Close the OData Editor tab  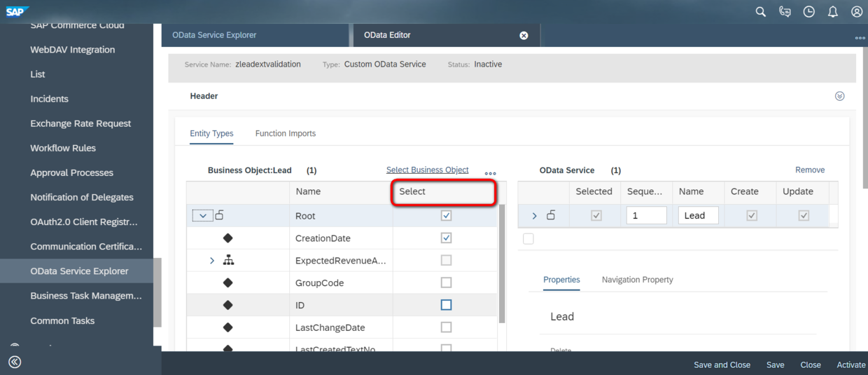point(524,36)
